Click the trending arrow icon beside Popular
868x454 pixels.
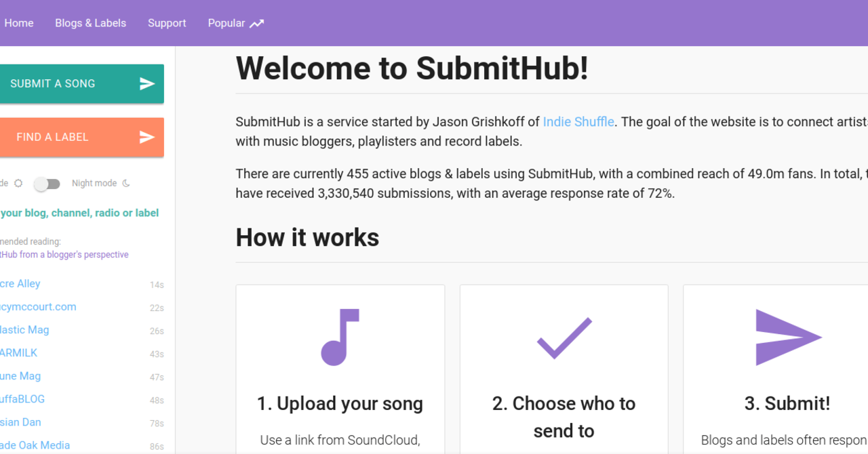(x=256, y=23)
